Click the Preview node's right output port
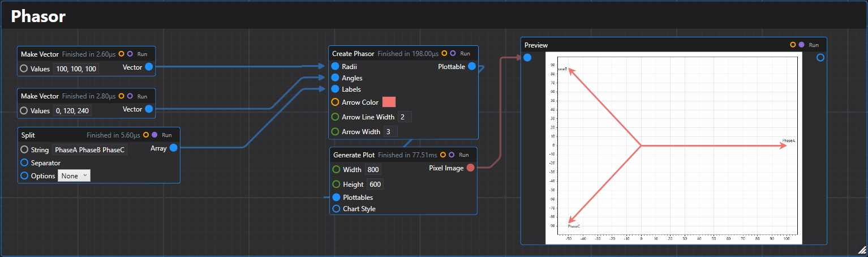The image size is (868, 257). tap(820, 57)
